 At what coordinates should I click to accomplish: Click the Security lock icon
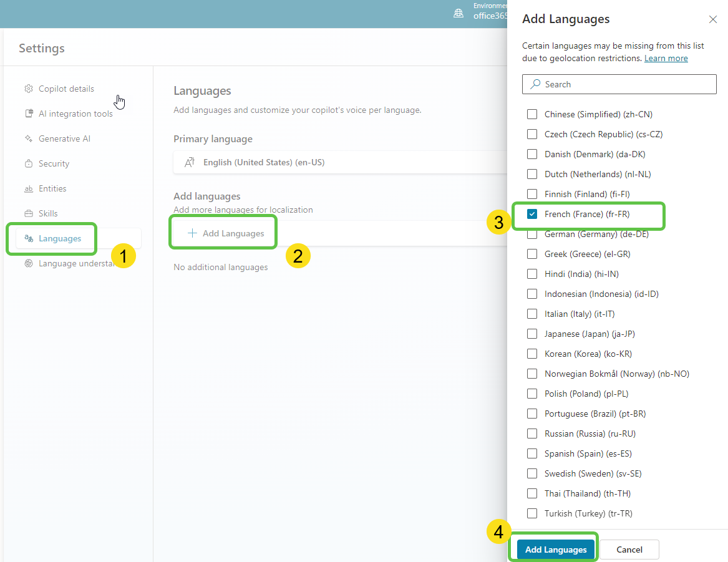click(28, 163)
